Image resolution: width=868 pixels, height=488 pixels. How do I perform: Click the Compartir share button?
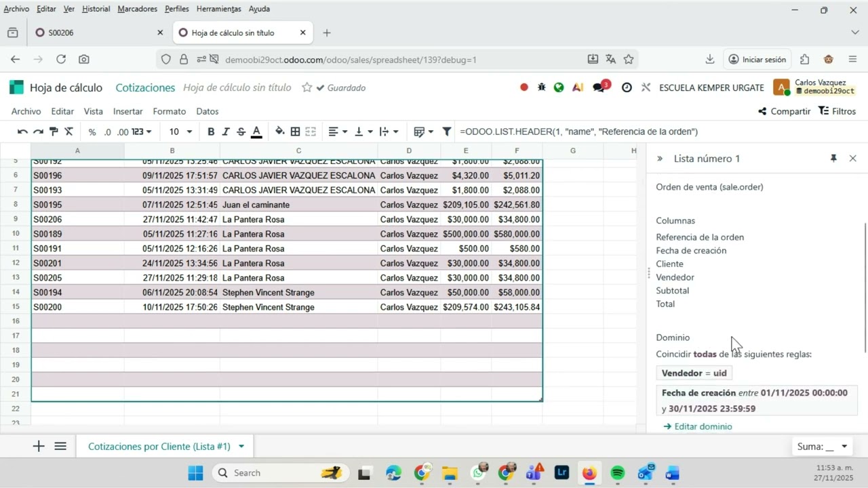[785, 111]
